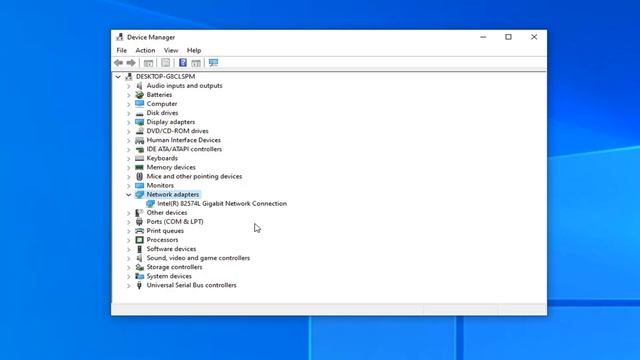
Task: Click the Computer category monitor icon
Action: [x=139, y=104]
